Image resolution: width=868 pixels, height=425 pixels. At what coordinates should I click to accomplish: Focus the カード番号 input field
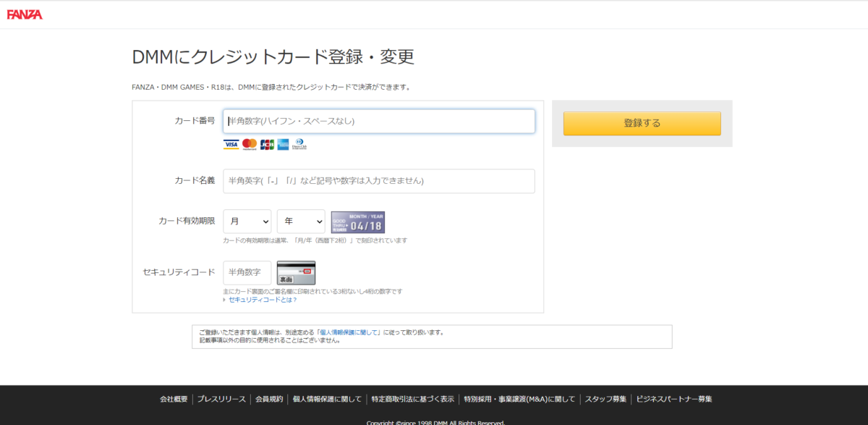click(379, 121)
